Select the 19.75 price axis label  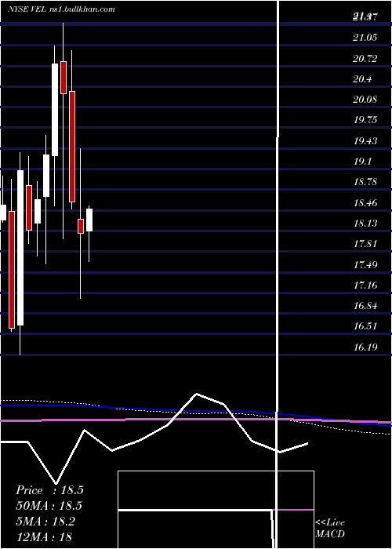pos(365,120)
